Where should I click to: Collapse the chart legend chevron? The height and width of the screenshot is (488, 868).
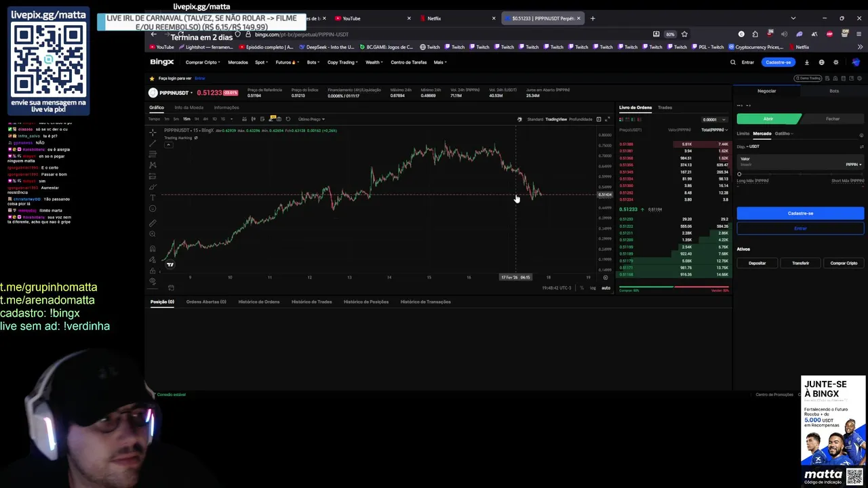click(x=169, y=145)
